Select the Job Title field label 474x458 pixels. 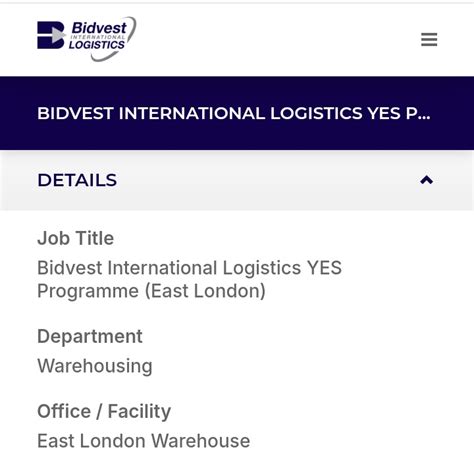pyautogui.click(x=76, y=238)
